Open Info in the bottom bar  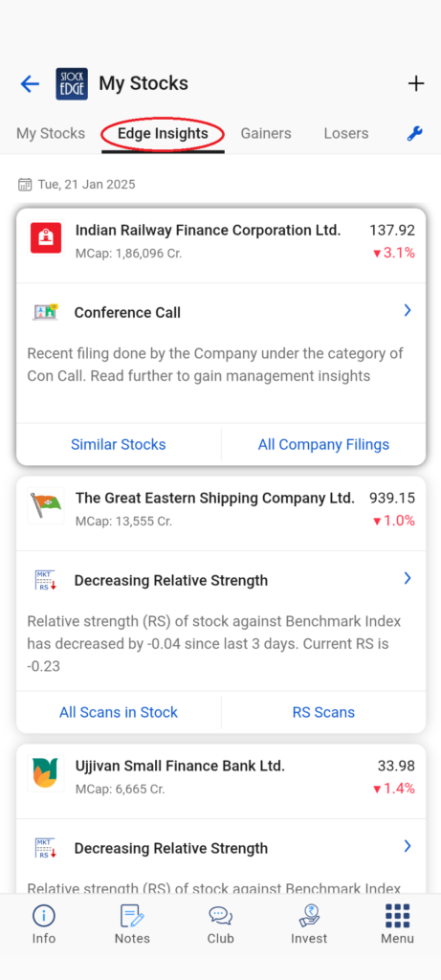click(44, 924)
